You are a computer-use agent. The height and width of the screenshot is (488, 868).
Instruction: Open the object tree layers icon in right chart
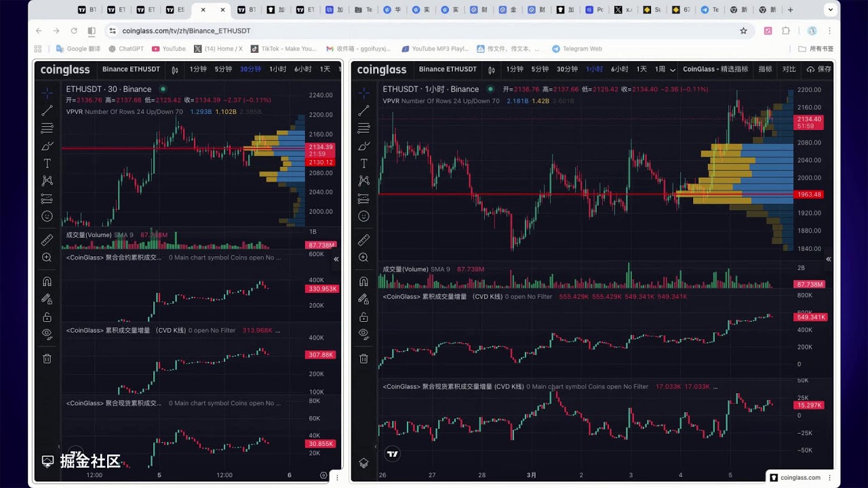click(x=363, y=463)
